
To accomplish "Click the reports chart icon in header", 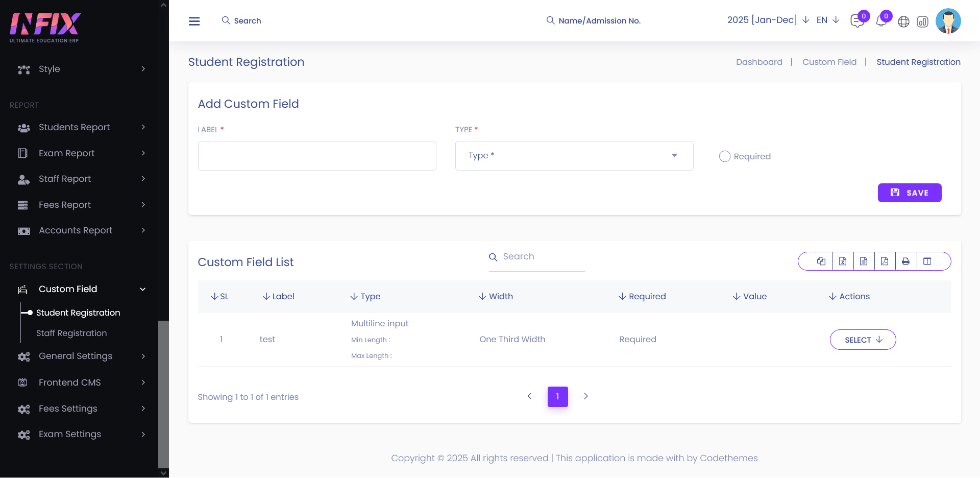I will point(922,21).
